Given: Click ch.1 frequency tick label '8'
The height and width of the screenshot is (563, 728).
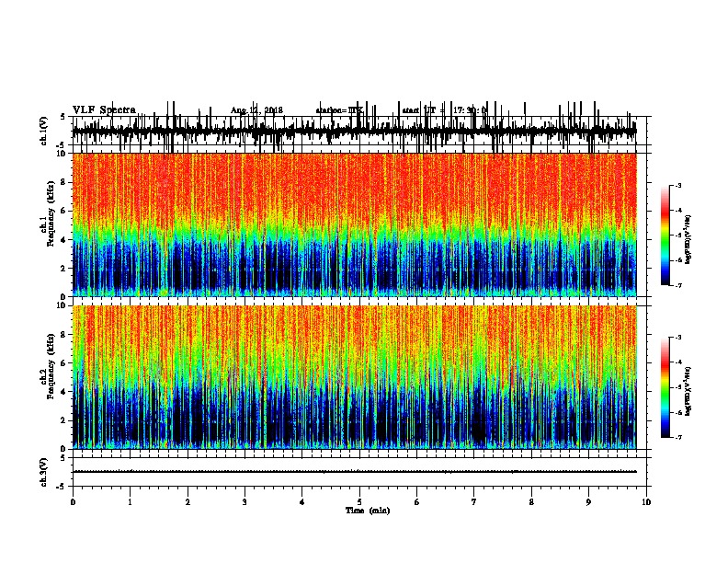Looking at the screenshot, I should pos(64,182).
